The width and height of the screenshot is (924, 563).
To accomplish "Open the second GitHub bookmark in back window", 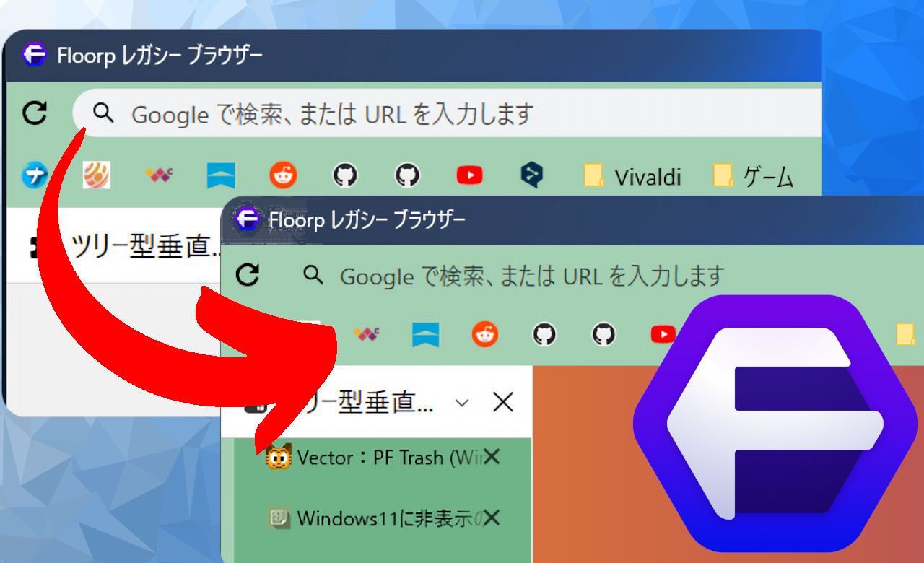I will [408, 175].
